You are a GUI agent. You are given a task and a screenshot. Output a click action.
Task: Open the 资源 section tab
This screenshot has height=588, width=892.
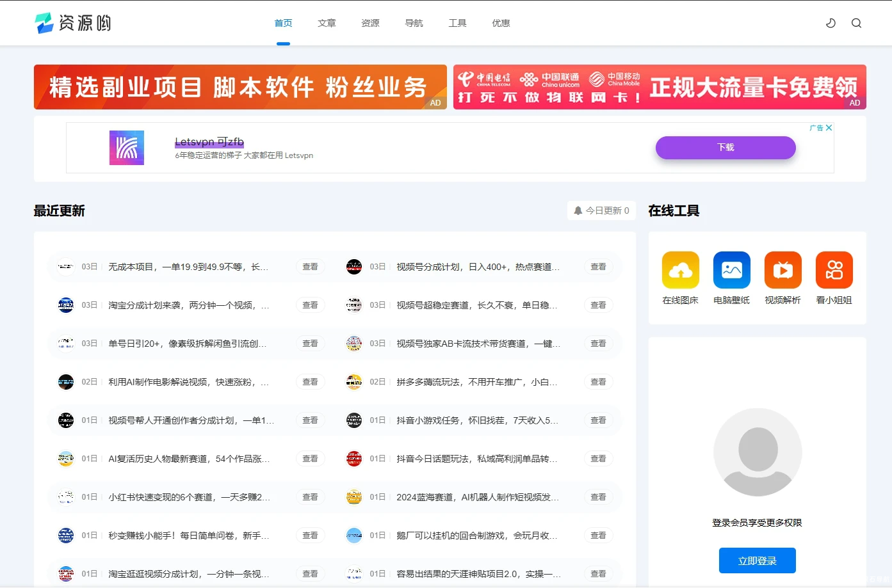(x=370, y=23)
